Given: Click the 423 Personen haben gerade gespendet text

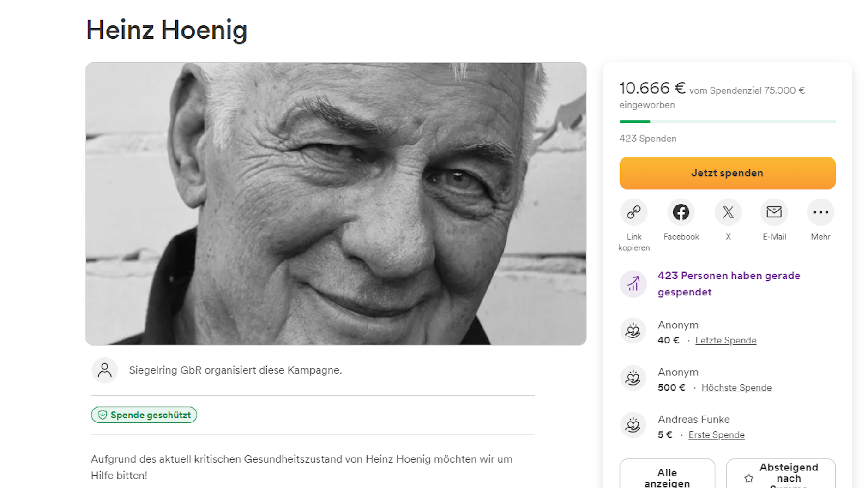Looking at the screenshot, I should [729, 283].
